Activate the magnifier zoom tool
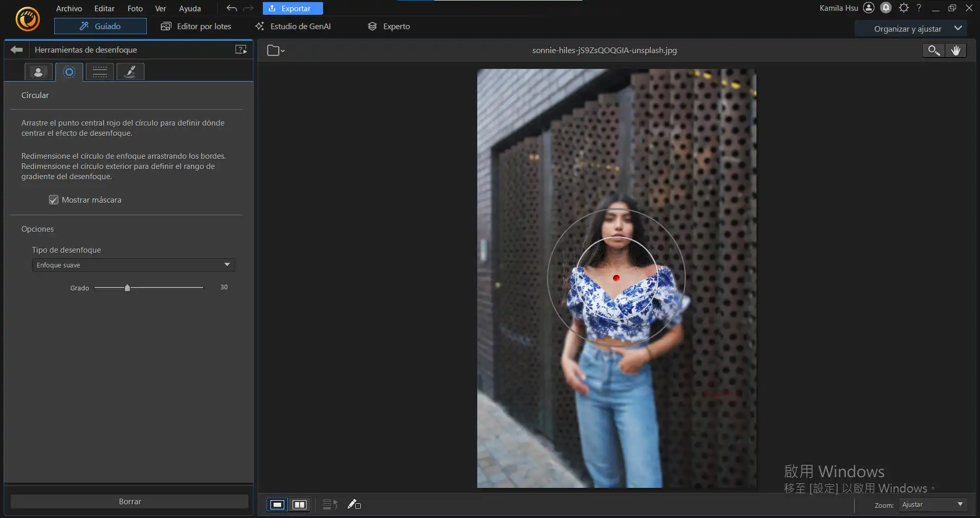Viewport: 980px width, 518px height. click(934, 50)
